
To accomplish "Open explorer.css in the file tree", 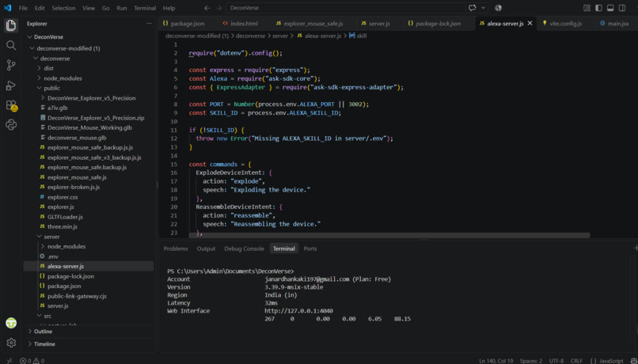I will click(89, 197).
